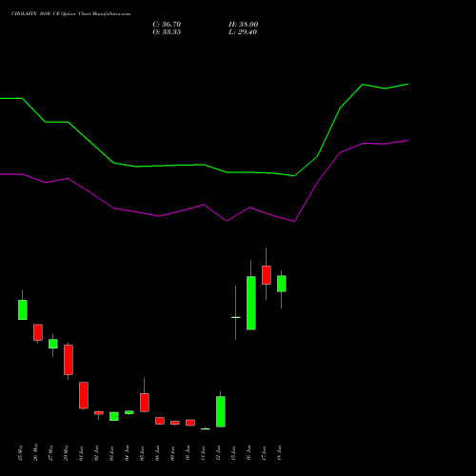Click the doji candlestick for 15 Jun
Viewport: 476px width, 476px height.
[x=236, y=317]
